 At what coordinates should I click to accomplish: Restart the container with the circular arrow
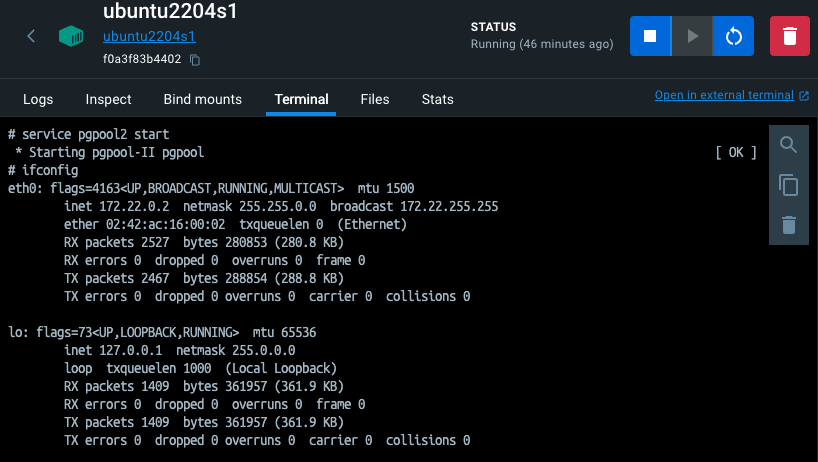[733, 36]
